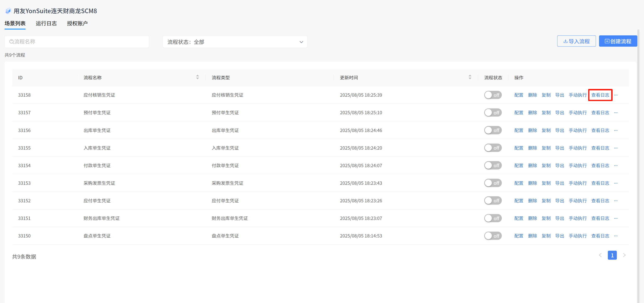Image resolution: width=644 pixels, height=303 pixels.
Task: Click 导出 for flow 33150
Action: (560, 236)
